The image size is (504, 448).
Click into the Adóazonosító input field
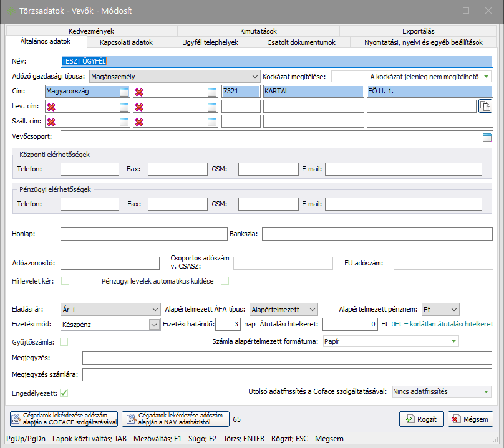tap(110, 264)
